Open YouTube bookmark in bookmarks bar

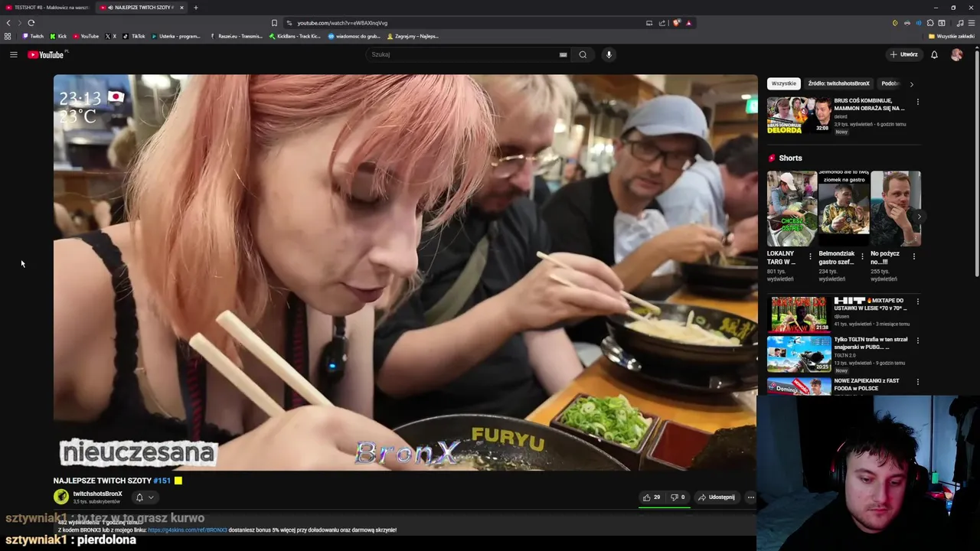(86, 36)
